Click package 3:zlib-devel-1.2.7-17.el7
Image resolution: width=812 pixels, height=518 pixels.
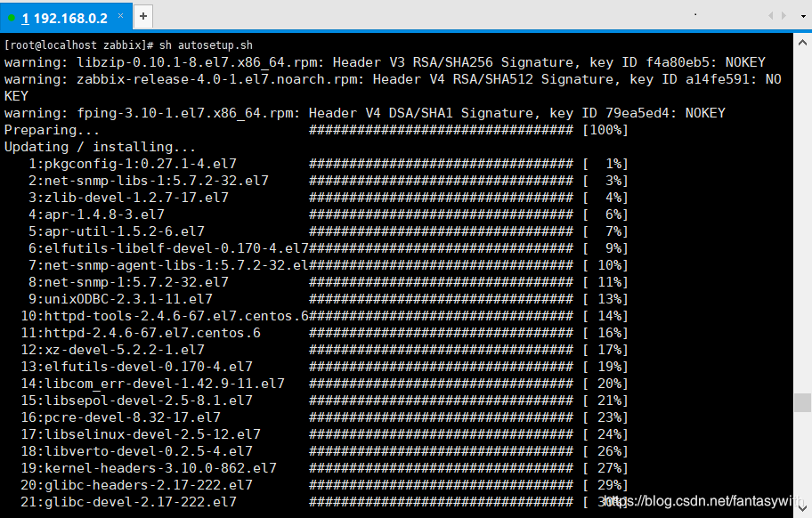128,198
